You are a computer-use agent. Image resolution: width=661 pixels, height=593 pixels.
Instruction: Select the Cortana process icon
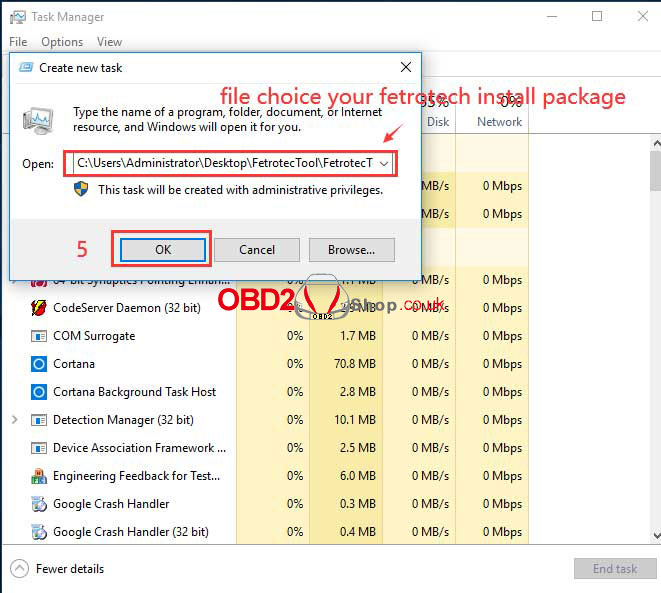[39, 364]
